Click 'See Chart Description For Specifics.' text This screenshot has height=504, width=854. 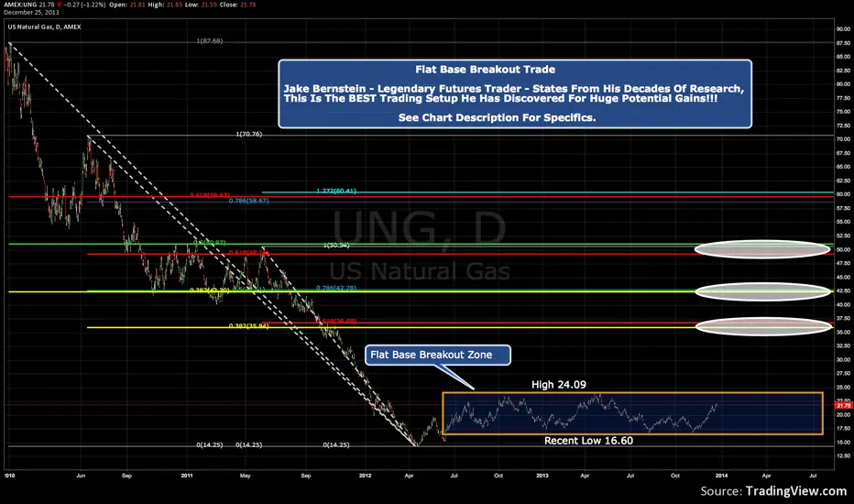point(497,117)
